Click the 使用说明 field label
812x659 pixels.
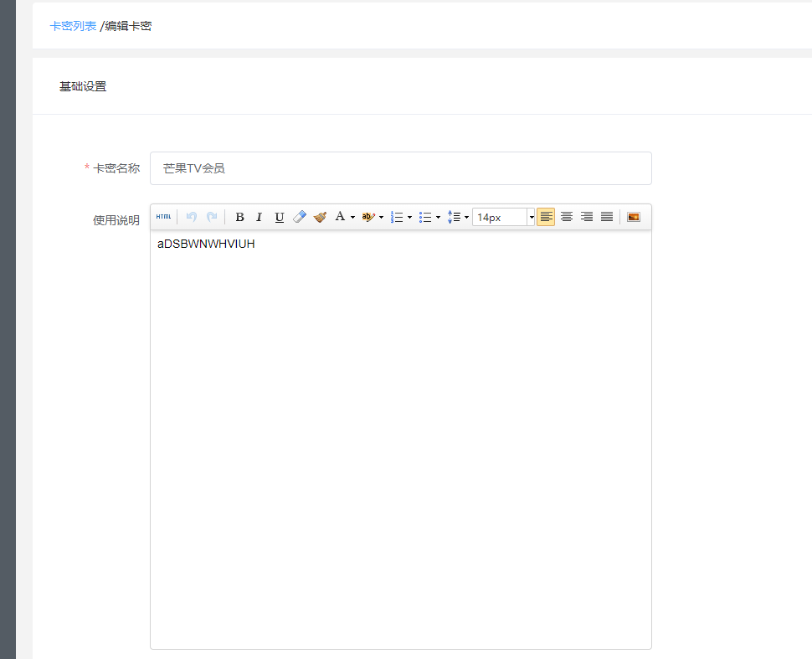(116, 220)
